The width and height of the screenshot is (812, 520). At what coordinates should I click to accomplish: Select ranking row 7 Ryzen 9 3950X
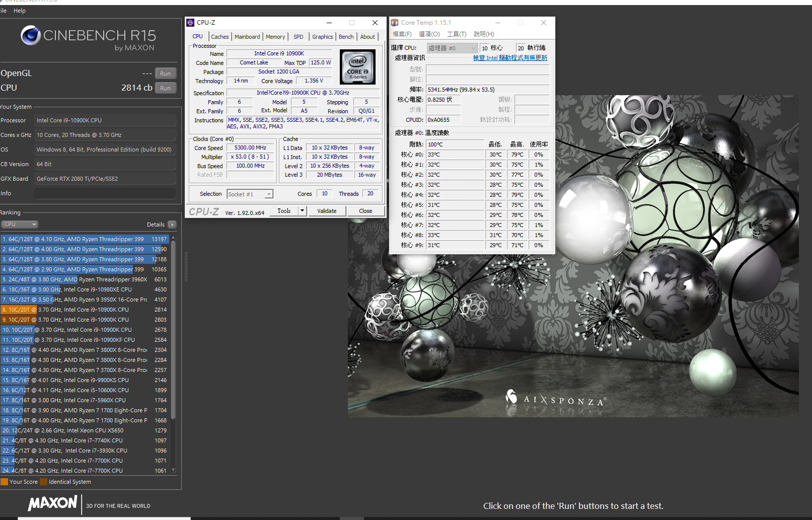pos(85,300)
